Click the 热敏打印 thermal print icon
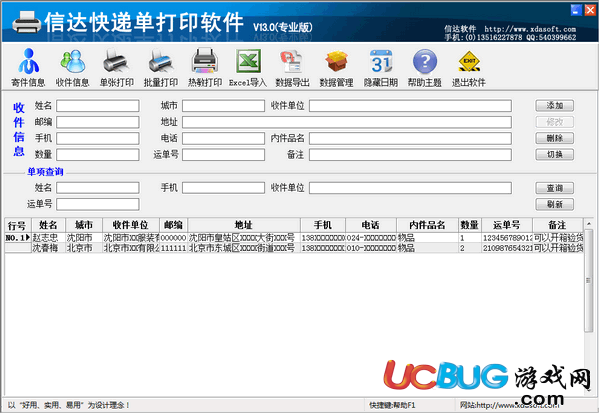This screenshot has height=414, width=600. click(205, 67)
